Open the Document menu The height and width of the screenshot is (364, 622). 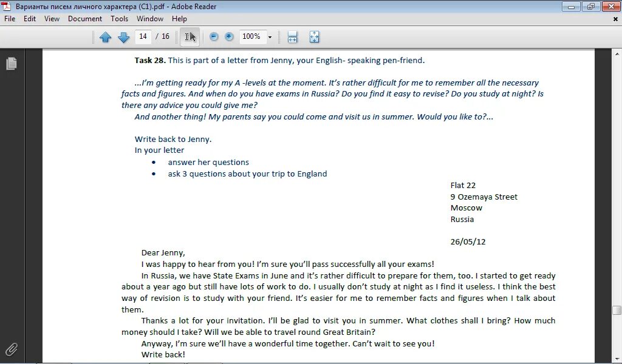85,19
